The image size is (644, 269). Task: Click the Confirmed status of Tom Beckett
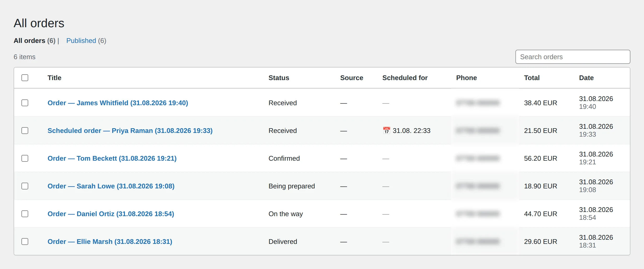coord(284,158)
